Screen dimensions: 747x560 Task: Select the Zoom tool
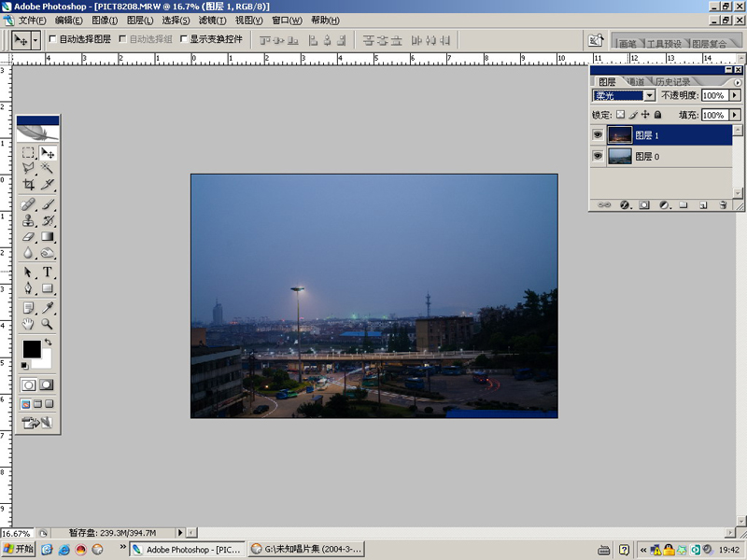pos(48,324)
